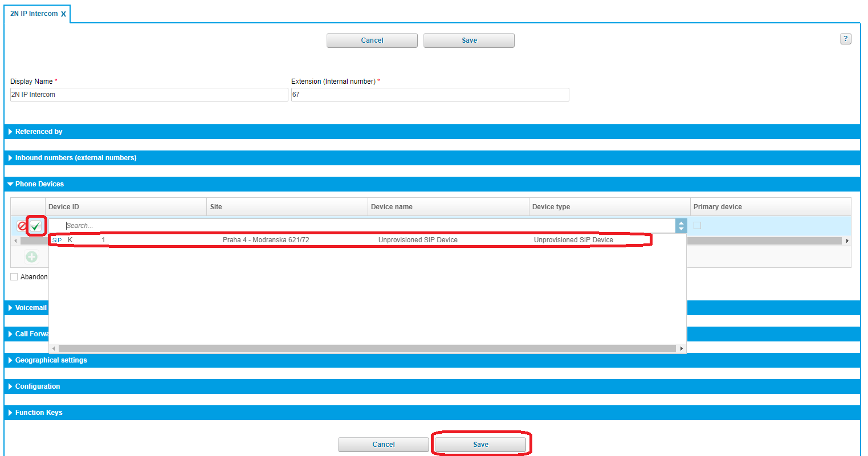
Task: Click the bottom Save button
Action: pos(480,445)
